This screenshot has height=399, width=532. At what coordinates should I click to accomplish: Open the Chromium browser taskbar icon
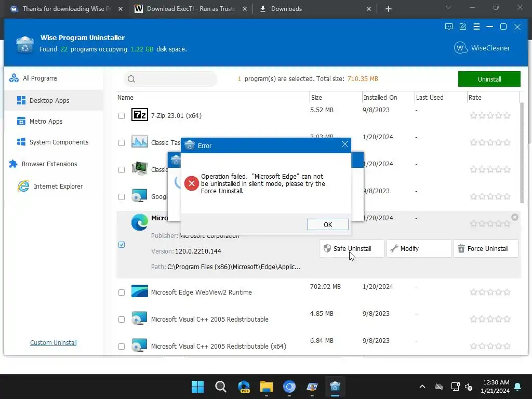pos(289,387)
